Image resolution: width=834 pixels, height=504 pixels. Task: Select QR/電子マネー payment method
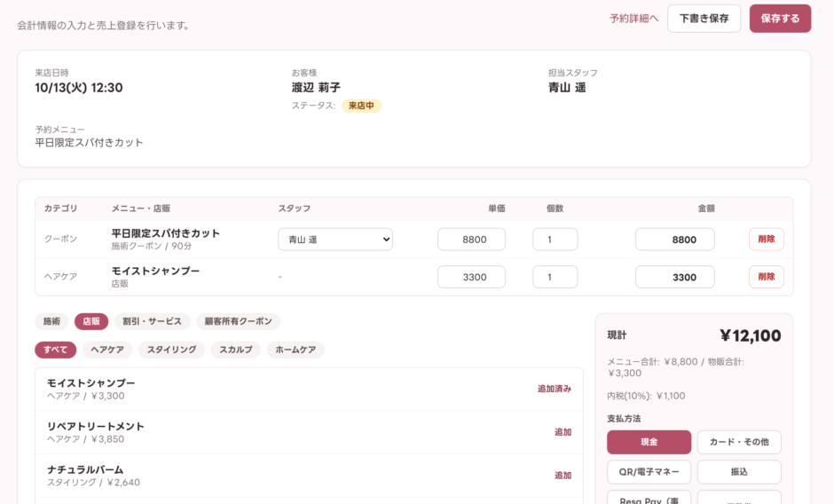(x=649, y=471)
